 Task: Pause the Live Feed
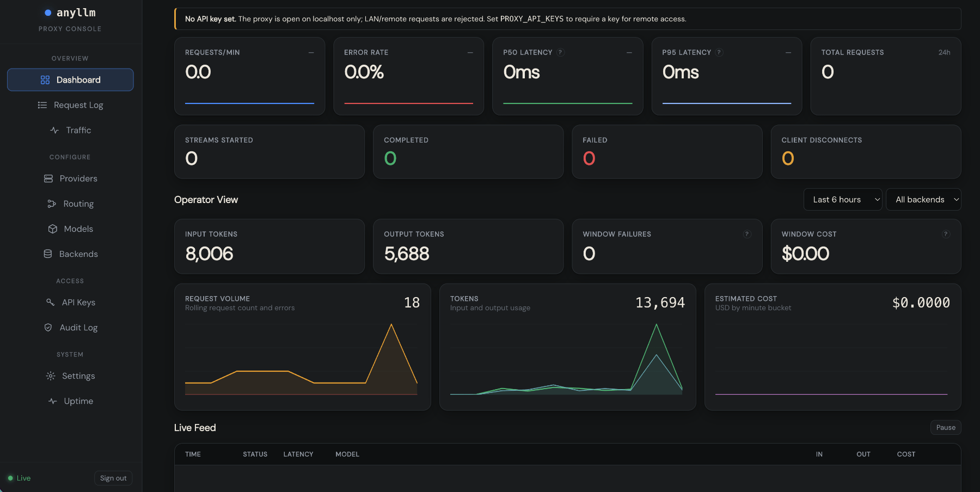(x=946, y=428)
